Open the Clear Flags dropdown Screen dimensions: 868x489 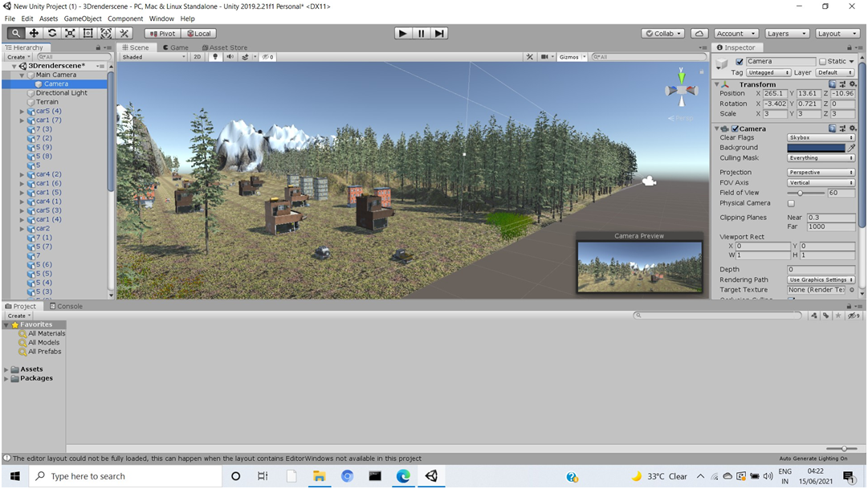820,137
